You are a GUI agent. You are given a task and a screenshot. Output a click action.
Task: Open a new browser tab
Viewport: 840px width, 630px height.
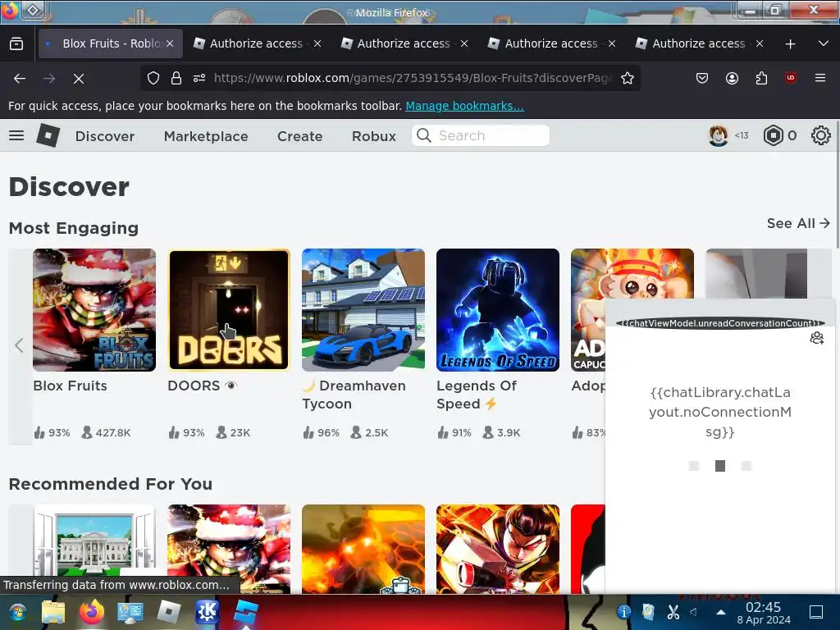pos(790,44)
